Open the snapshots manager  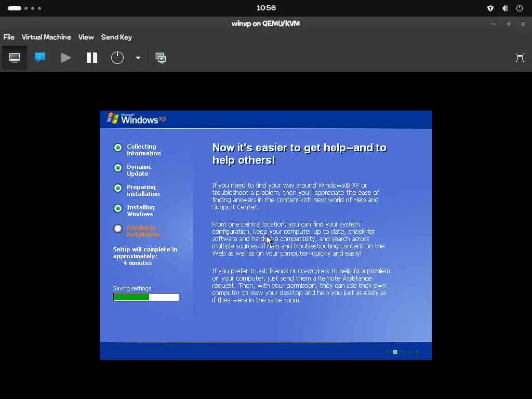(x=161, y=58)
